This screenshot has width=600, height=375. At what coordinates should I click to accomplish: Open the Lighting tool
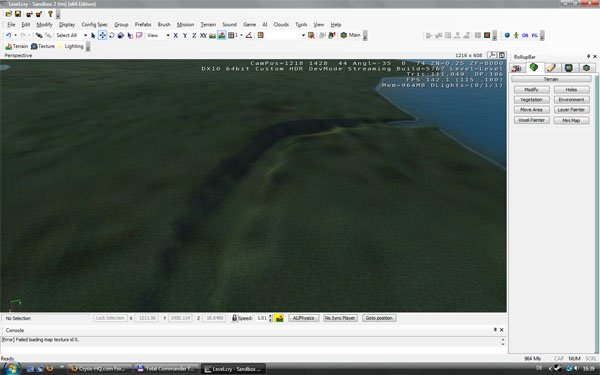(x=71, y=46)
